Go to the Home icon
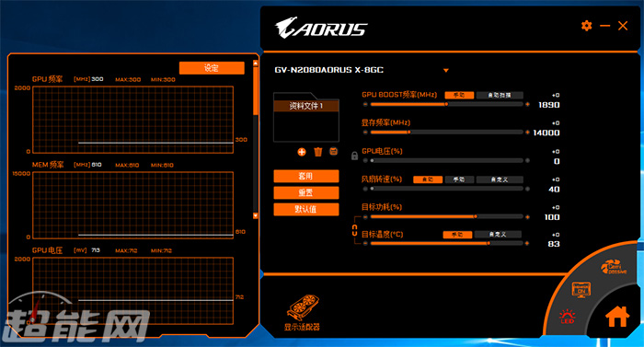The width and height of the screenshot is (644, 347). pyautogui.click(x=617, y=317)
